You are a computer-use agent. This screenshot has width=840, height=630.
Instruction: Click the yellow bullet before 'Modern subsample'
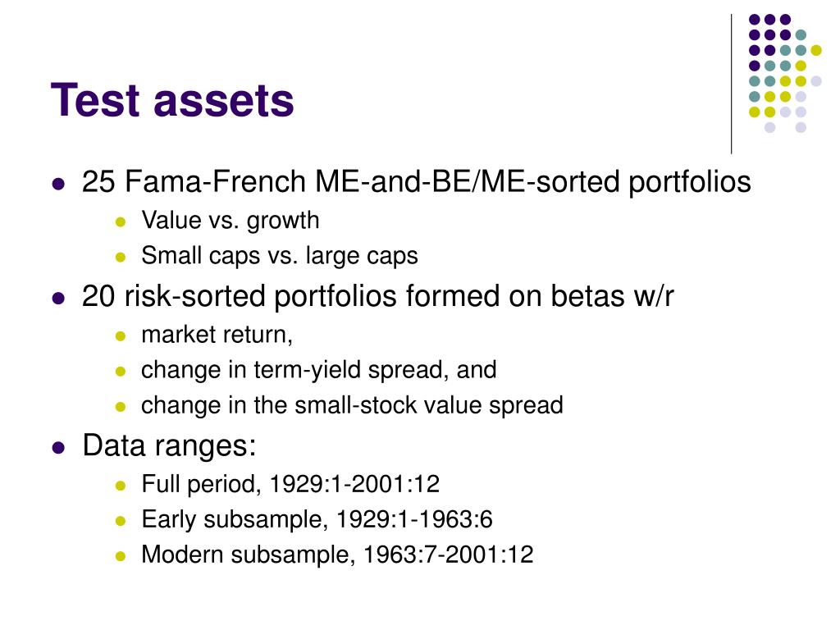click(121, 556)
